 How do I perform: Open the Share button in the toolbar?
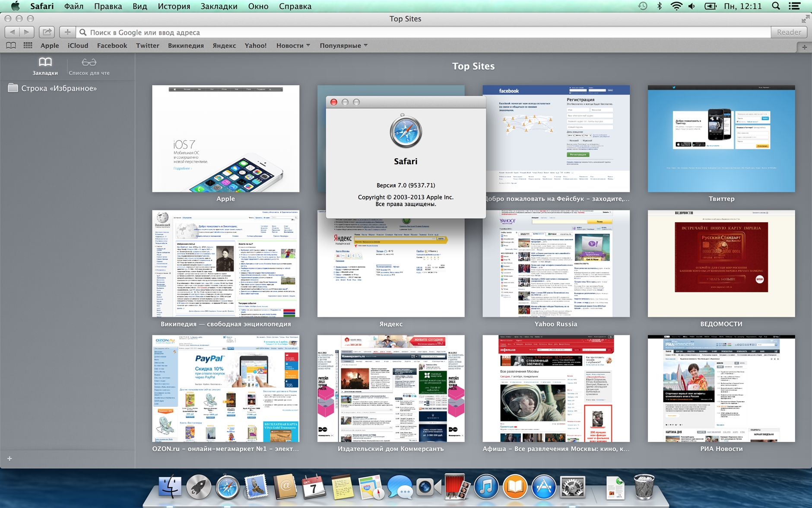[47, 32]
